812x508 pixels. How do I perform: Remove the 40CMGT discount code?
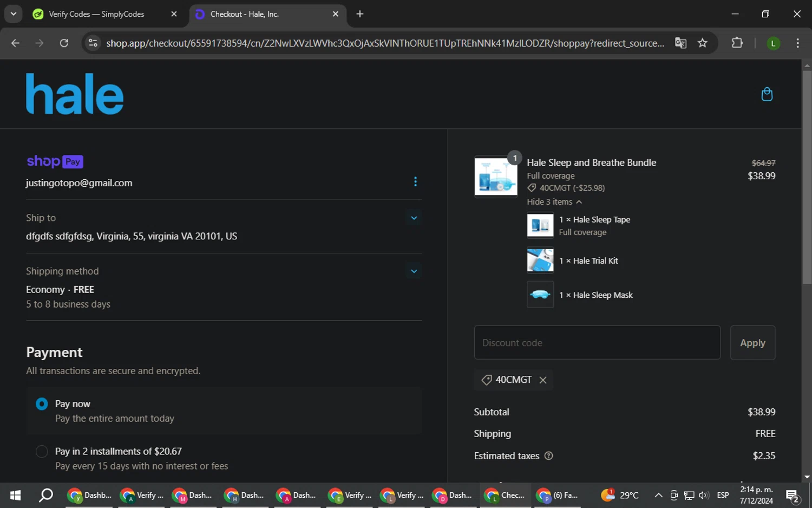[543, 380]
